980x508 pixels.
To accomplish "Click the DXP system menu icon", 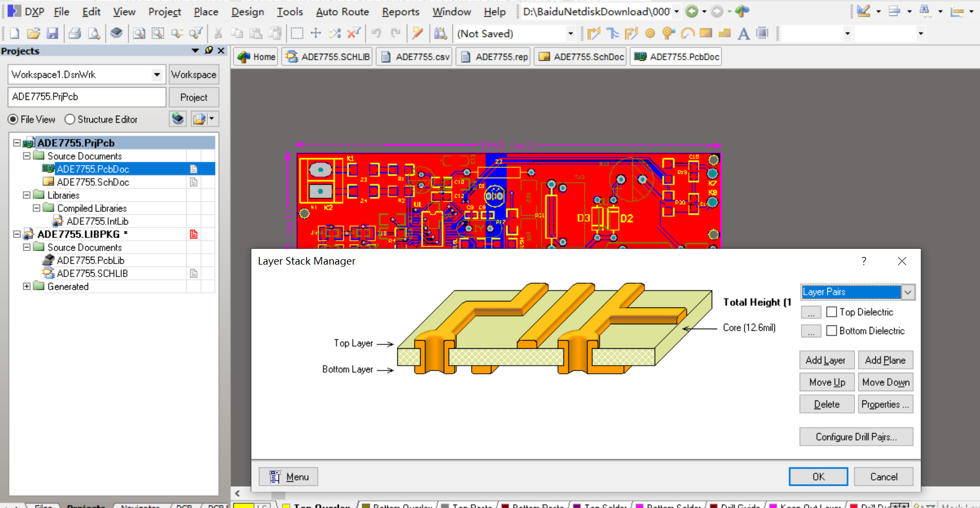I will [x=14, y=11].
